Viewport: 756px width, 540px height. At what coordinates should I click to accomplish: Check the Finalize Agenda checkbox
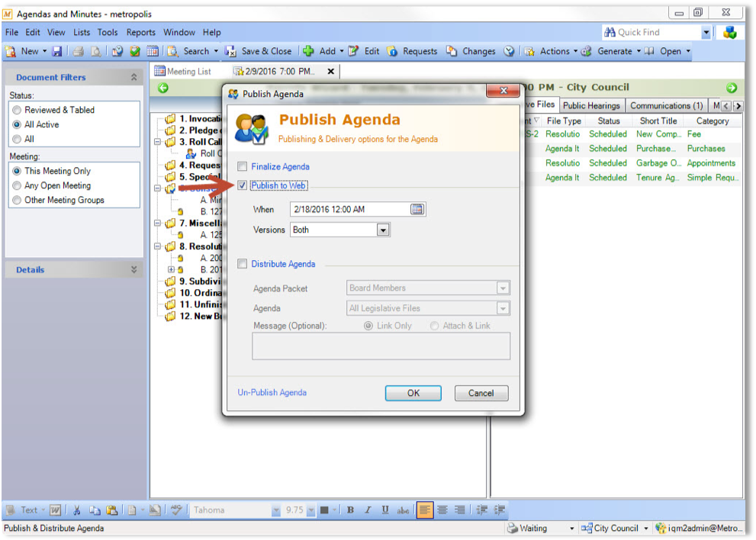click(242, 167)
